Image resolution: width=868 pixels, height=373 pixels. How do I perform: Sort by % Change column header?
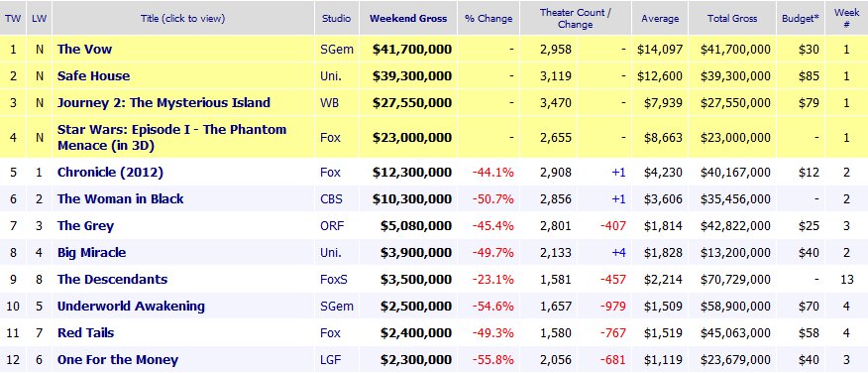488,18
